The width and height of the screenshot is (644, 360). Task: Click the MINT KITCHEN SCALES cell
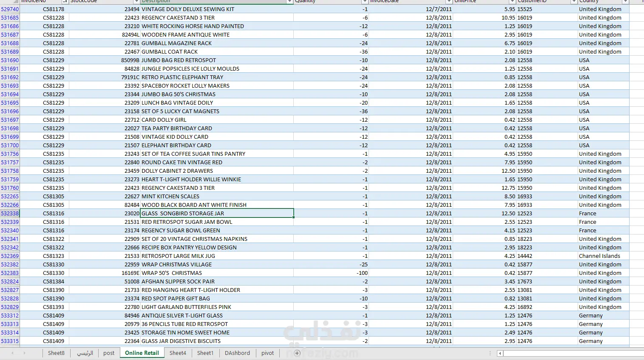[217, 196]
